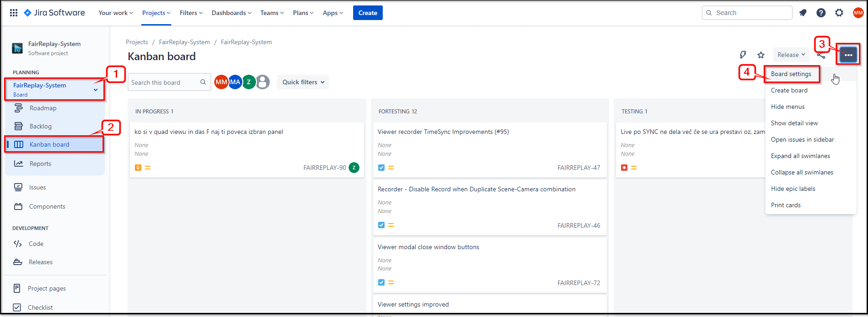The image size is (868, 317).
Task: Open the Viewer modal close window buttons card
Action: [x=490, y=264]
